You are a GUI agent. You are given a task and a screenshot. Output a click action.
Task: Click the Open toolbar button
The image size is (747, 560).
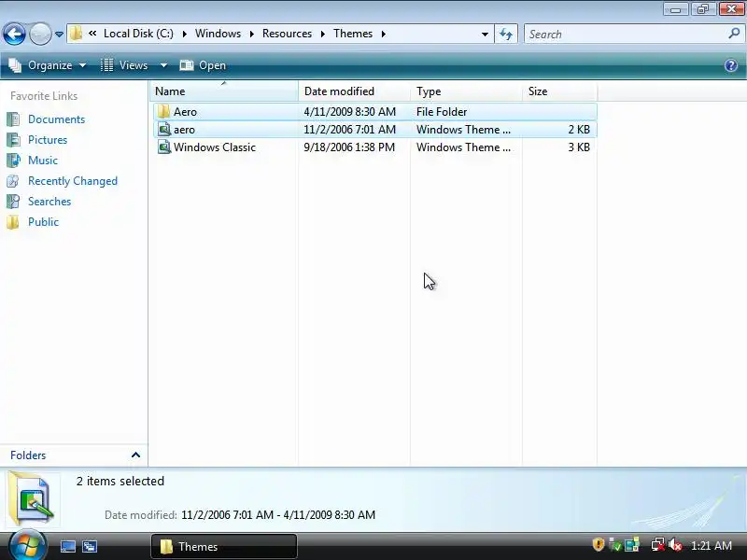(x=203, y=65)
